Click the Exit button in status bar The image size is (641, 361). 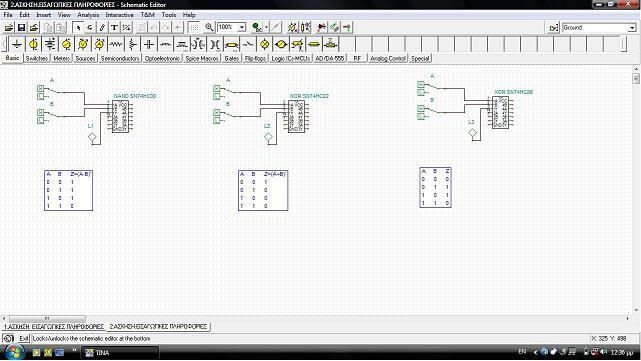pos(24,339)
